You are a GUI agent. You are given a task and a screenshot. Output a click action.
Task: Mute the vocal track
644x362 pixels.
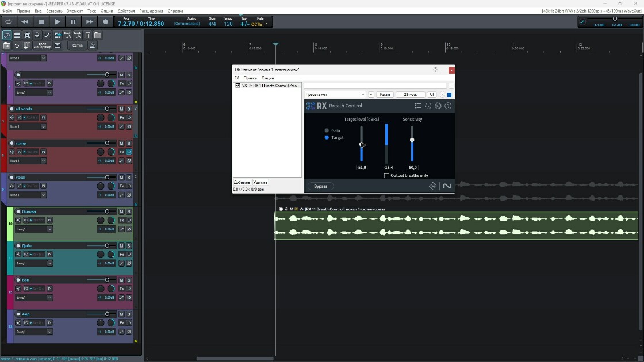121,178
